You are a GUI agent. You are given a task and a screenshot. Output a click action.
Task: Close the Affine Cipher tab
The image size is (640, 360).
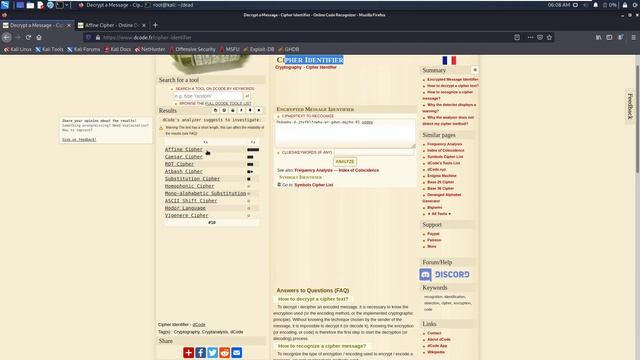pos(144,25)
